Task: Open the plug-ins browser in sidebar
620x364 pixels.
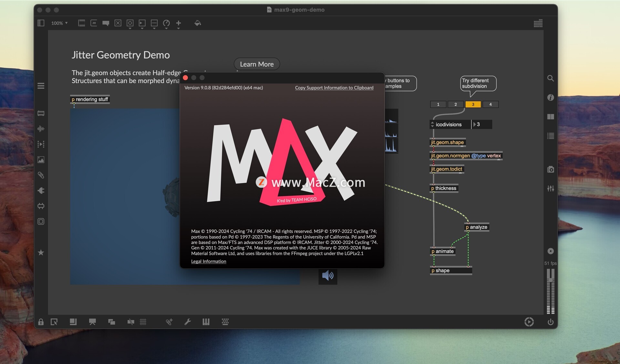Action: tap(41, 191)
